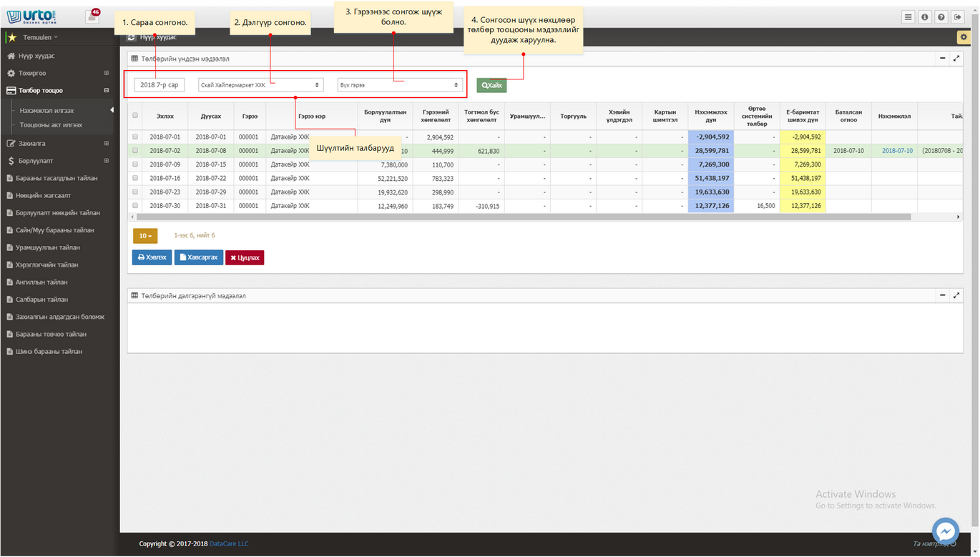Open Захиалгын алдагдсан боломж report
The image size is (980, 557).
(x=59, y=317)
